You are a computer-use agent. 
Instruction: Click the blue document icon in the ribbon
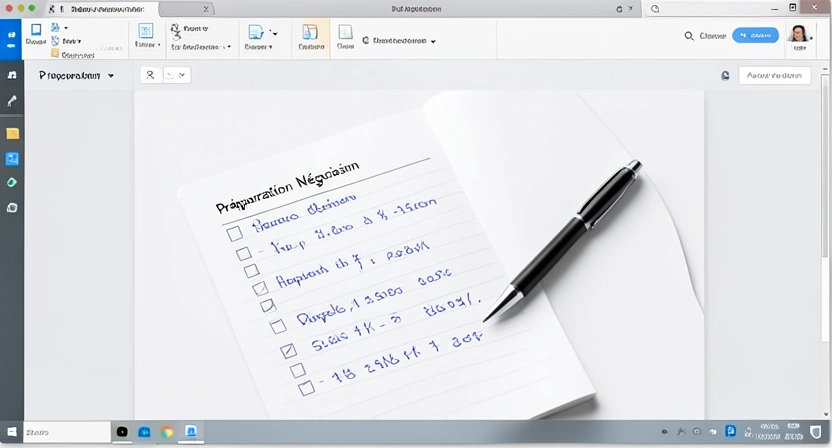(256, 32)
